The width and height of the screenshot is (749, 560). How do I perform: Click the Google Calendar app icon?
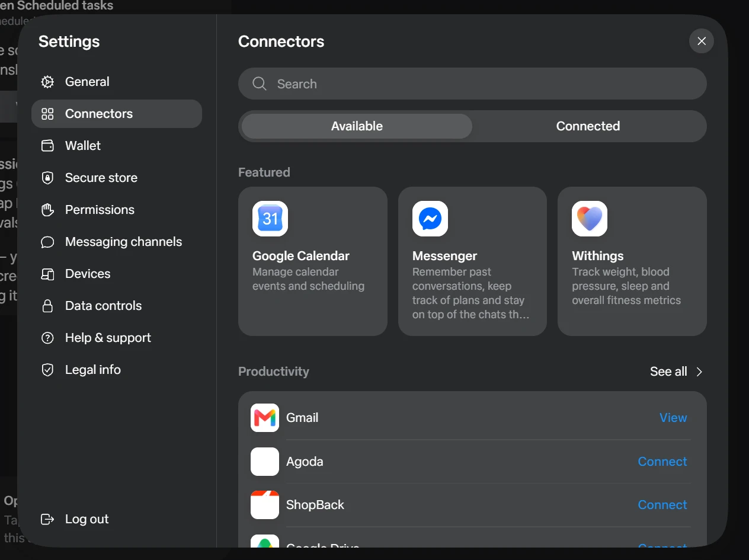270,219
